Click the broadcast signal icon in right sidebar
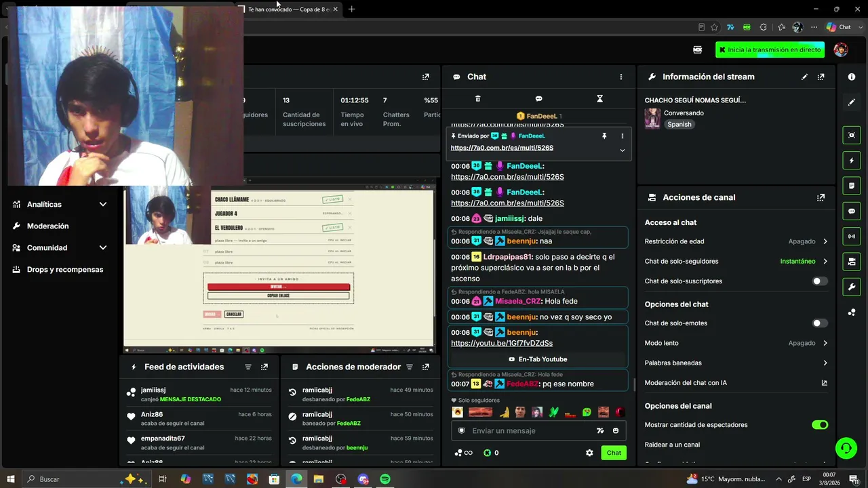The width and height of the screenshot is (868, 488). [x=852, y=237]
